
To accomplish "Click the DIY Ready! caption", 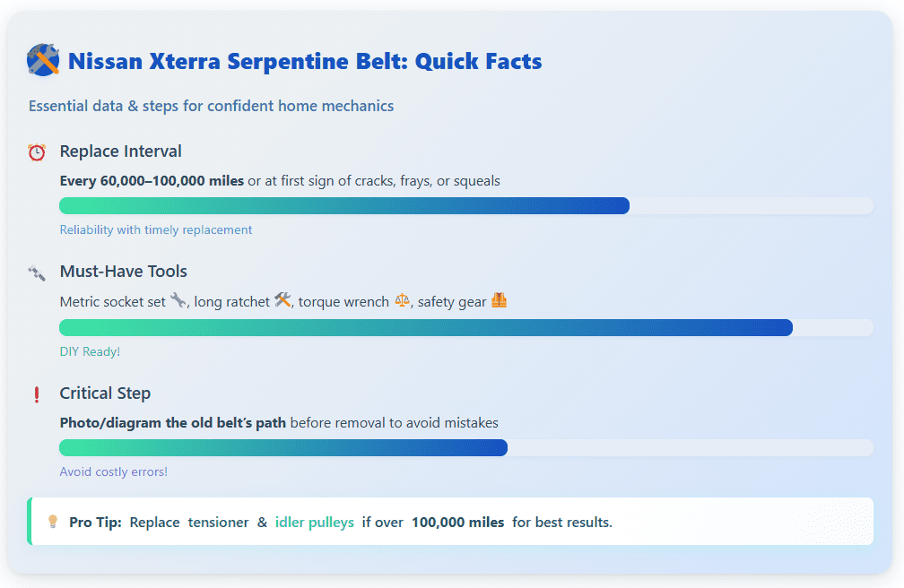I will [90, 351].
